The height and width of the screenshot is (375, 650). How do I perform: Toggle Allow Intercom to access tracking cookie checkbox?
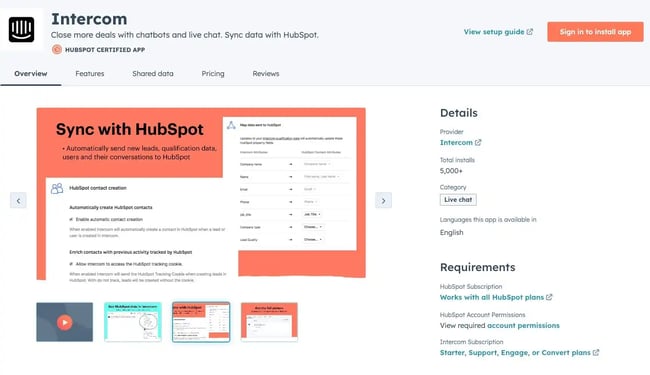(71, 264)
